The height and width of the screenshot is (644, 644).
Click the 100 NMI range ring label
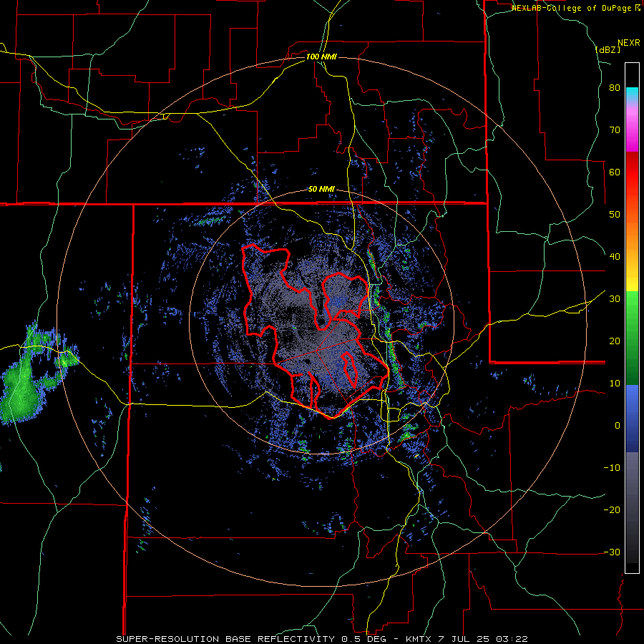[321, 57]
